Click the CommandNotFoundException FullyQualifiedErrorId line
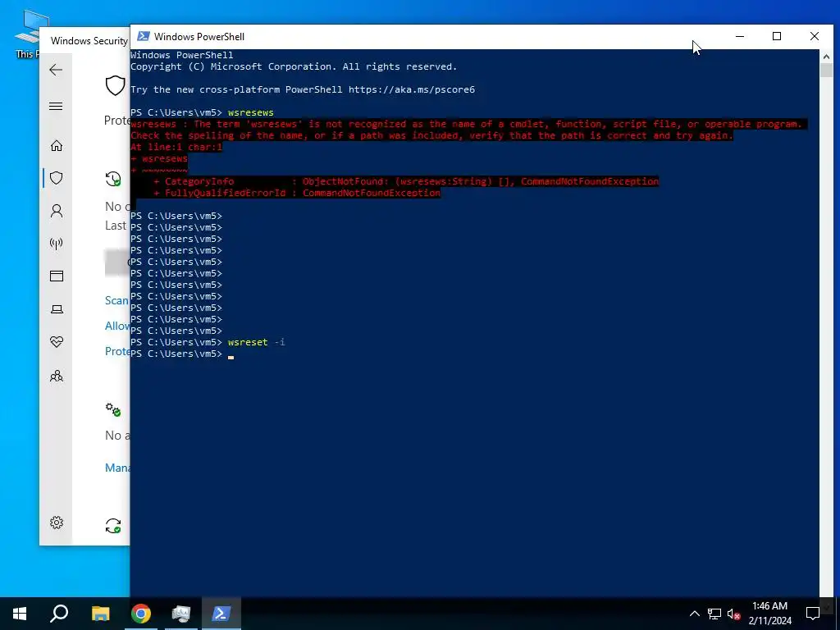Image resolution: width=840 pixels, height=630 pixels. pyautogui.click(x=297, y=193)
